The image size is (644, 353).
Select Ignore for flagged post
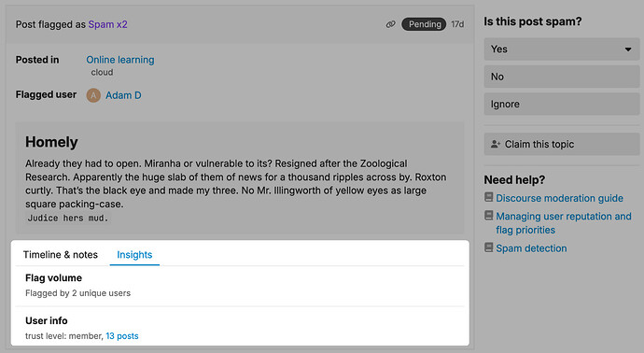562,104
